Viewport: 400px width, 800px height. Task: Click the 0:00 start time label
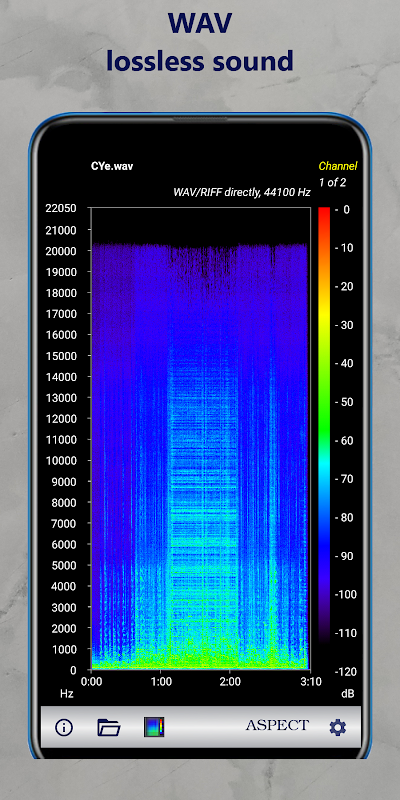(92, 682)
